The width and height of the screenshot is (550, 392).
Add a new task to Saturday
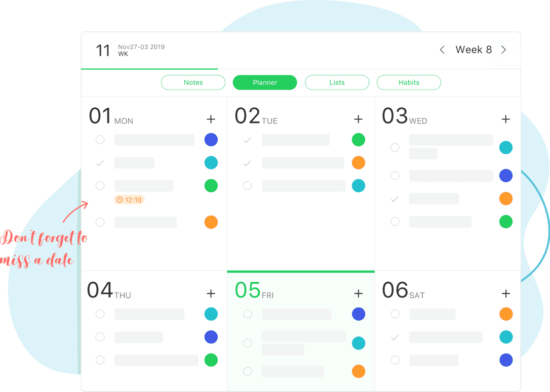pyautogui.click(x=506, y=293)
